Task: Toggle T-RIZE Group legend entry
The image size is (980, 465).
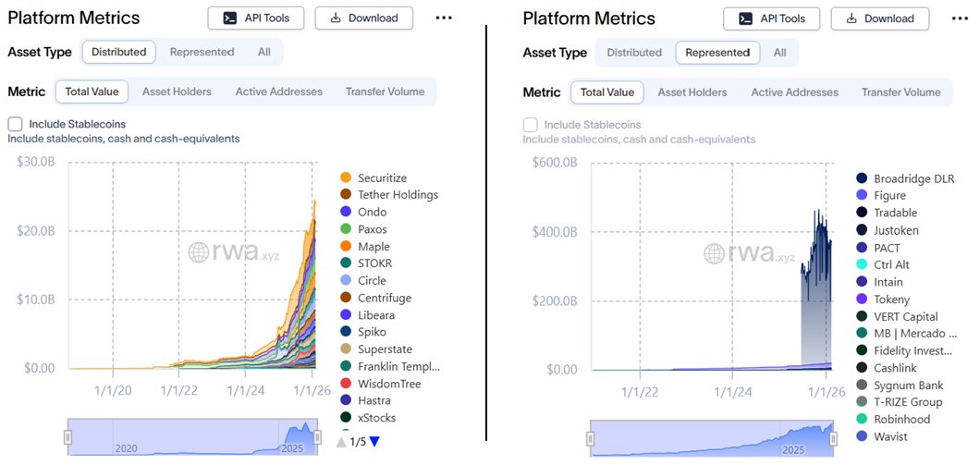Action: (x=900, y=402)
